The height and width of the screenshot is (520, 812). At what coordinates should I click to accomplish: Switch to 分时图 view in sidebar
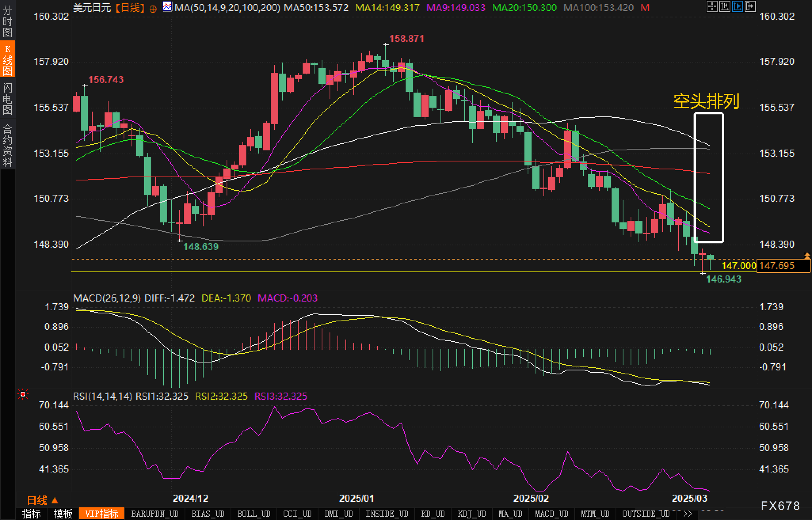coord(7,21)
